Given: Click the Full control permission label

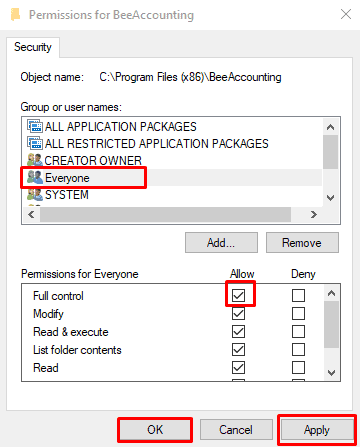Looking at the screenshot, I should tap(58, 296).
